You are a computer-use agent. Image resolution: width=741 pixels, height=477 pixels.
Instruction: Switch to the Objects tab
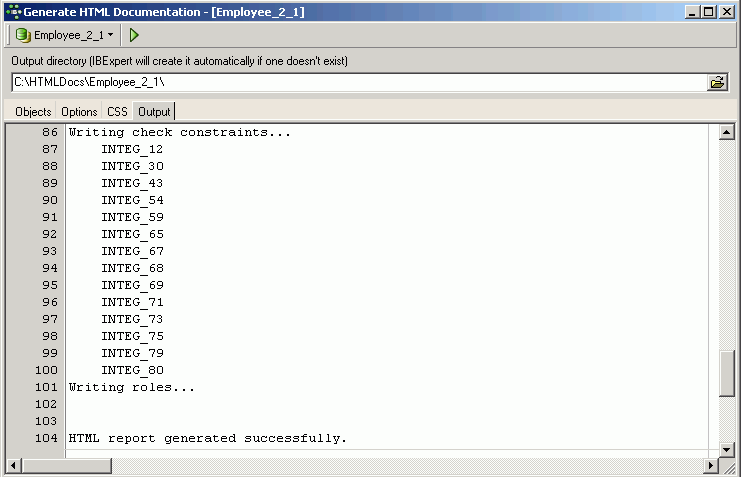point(33,112)
